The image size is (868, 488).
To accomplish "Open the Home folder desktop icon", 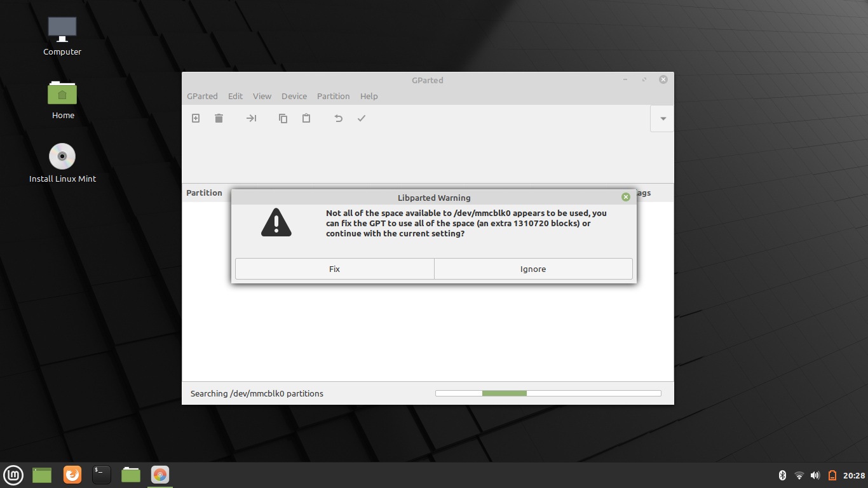I will [x=62, y=100].
